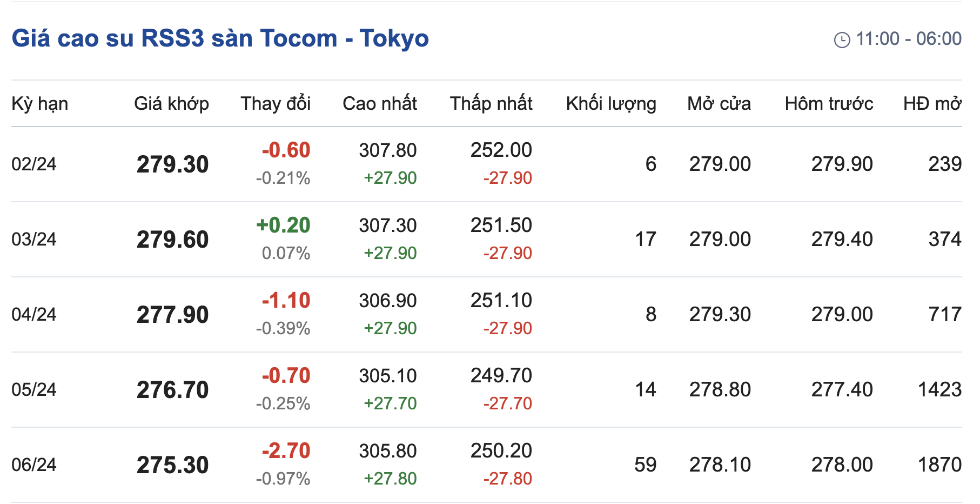Select the 03/24 contract term row
Image resolution: width=980 pixels, height=504 pixels.
click(34, 239)
